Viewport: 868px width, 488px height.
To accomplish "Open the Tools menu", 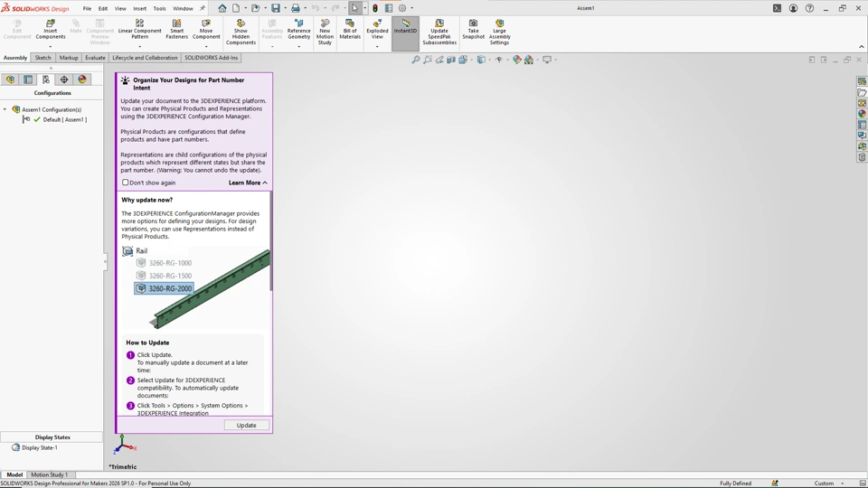I will (159, 8).
